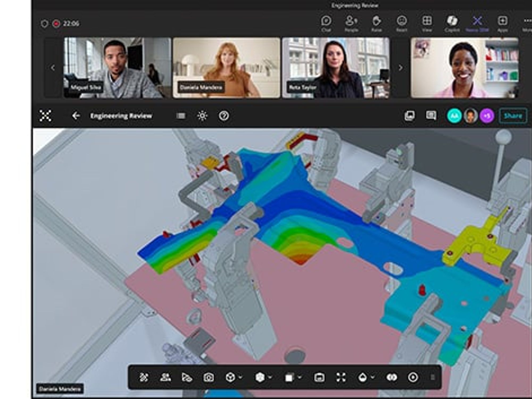Open Copilot in the meeting toolbar

(452, 23)
